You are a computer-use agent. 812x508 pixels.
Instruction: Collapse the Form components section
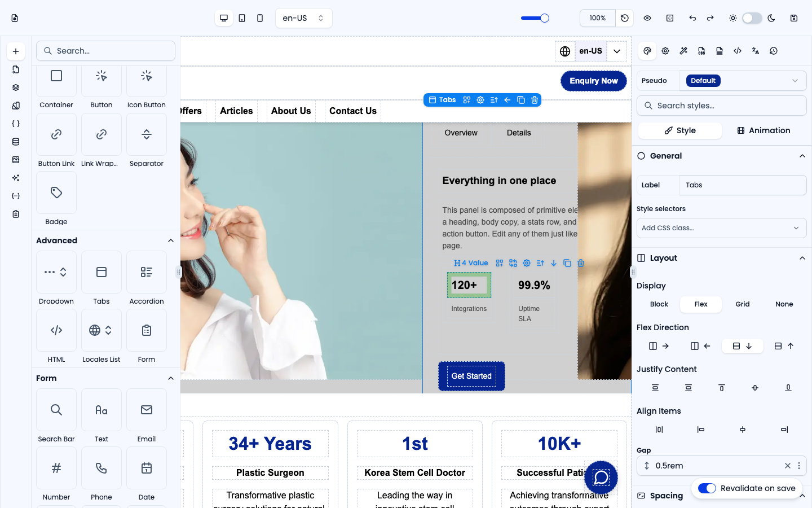point(171,378)
